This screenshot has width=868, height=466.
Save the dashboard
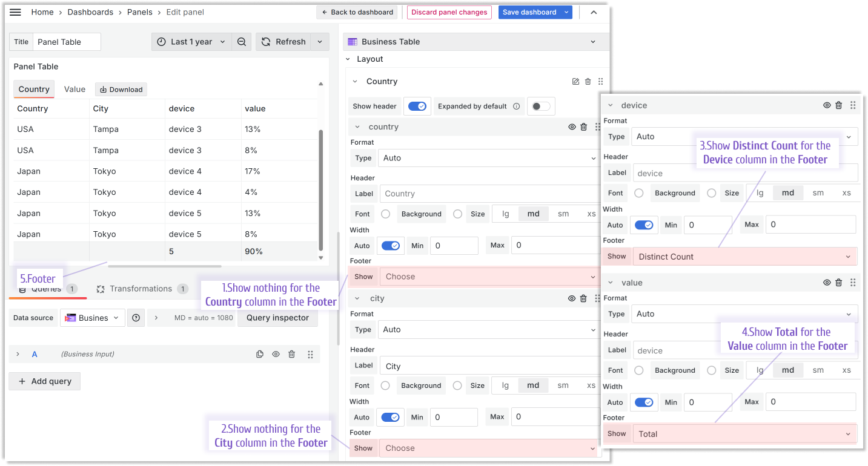click(528, 12)
